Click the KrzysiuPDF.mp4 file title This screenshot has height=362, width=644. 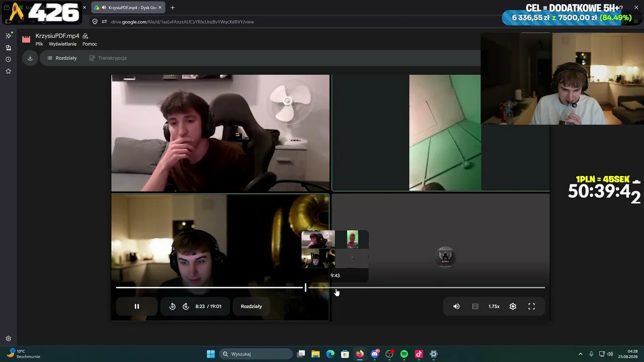tap(57, 36)
